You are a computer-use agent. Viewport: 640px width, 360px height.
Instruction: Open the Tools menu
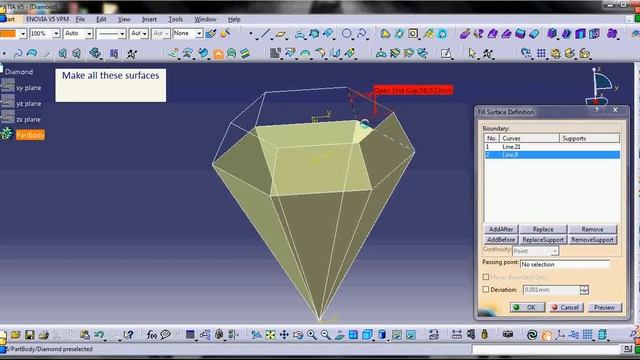pyautogui.click(x=176, y=19)
